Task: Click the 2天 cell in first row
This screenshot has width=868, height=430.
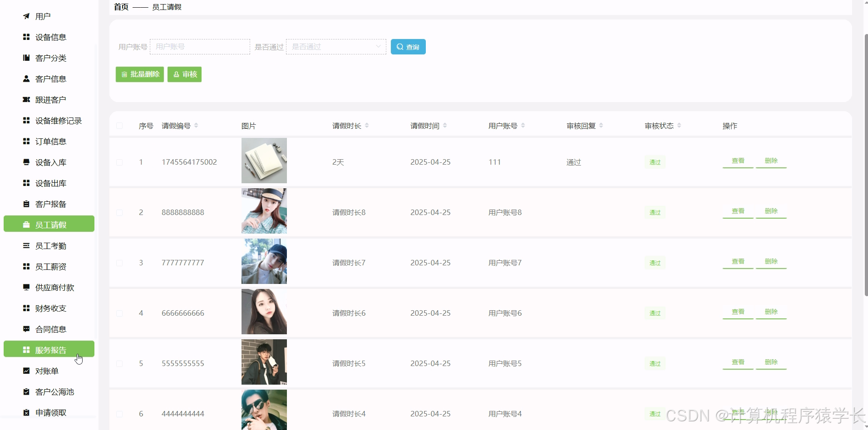Action: [x=338, y=162]
